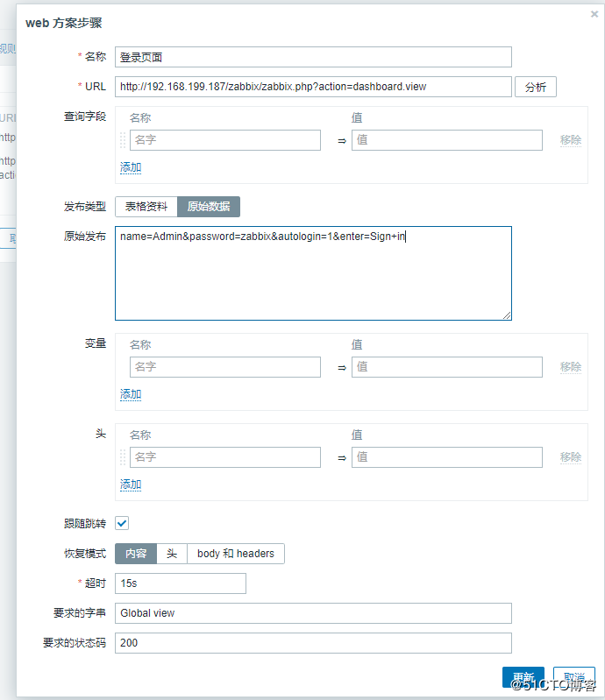Click the 超时 timeout field
The width and height of the screenshot is (605, 700).
[181, 583]
